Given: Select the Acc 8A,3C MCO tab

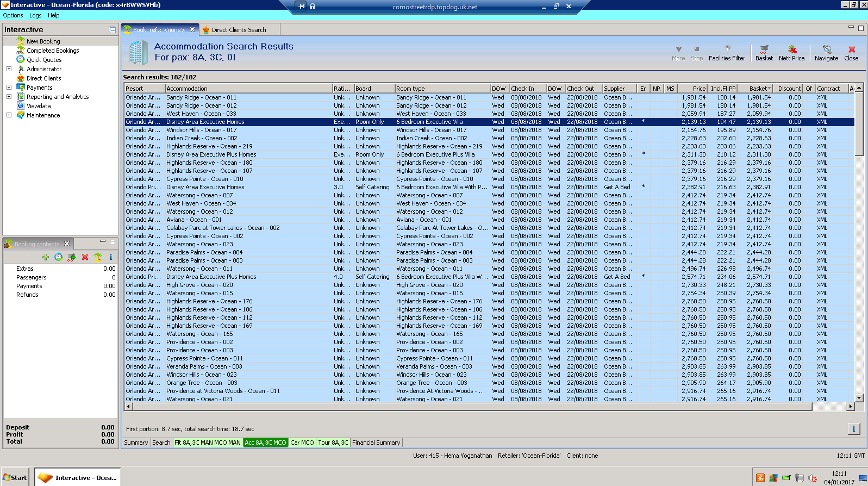Looking at the screenshot, I should (x=265, y=443).
